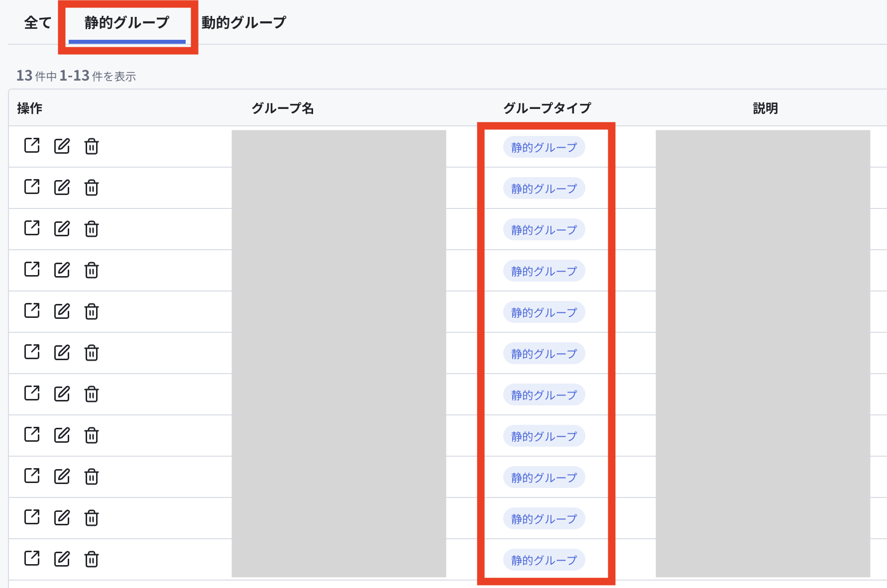The image size is (887, 588).
Task: Click the 静的グループ badge in the sixth row
Action: (x=544, y=354)
